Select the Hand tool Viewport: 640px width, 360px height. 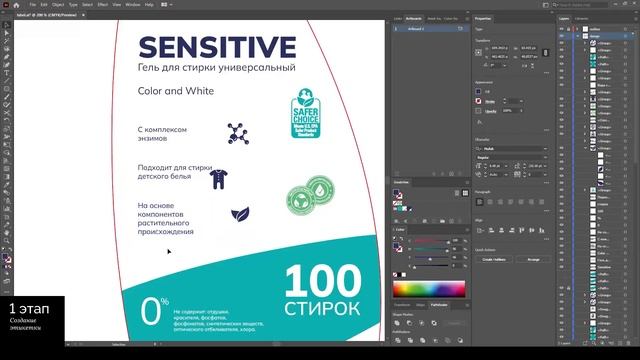[x=7, y=233]
